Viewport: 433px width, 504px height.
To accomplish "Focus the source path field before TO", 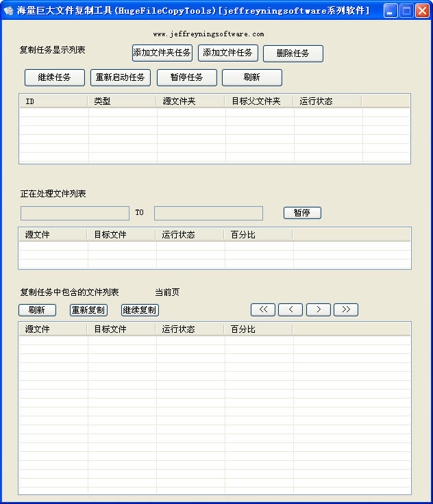I will tap(75, 214).
